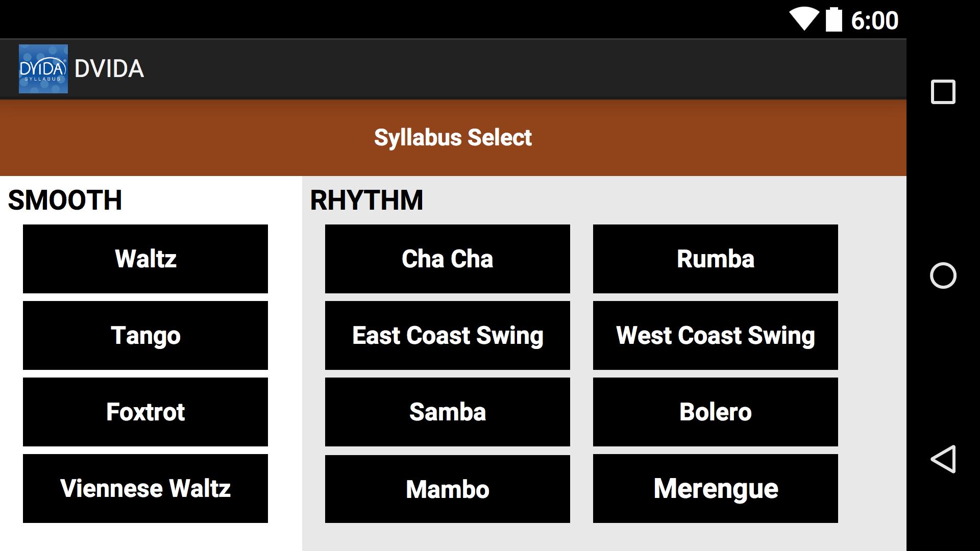Open recent apps with square button

pos(943,92)
